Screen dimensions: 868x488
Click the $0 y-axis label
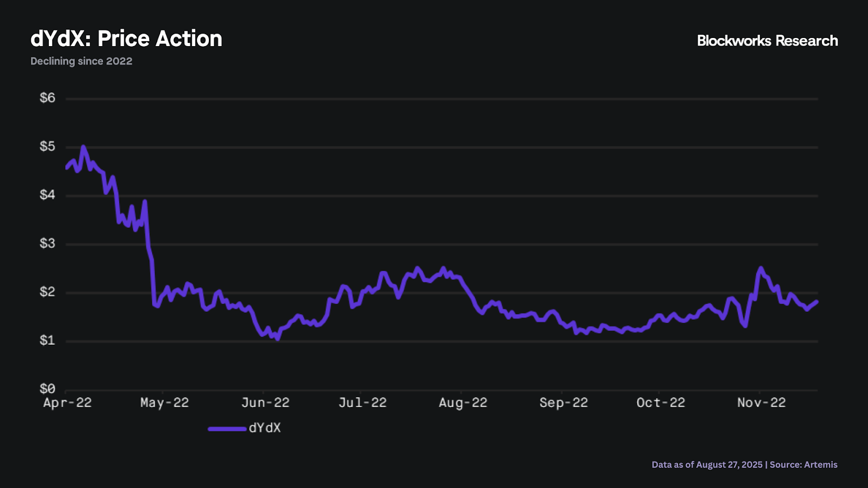[47, 389]
